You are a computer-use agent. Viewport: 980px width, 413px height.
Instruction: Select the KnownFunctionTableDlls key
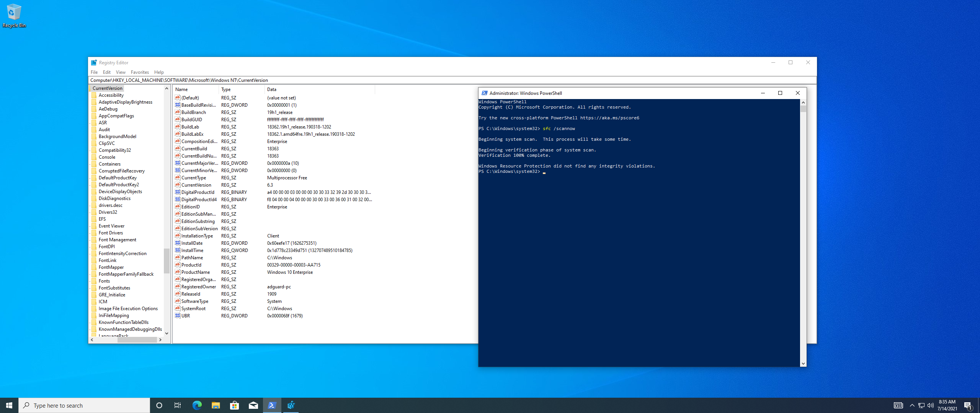click(124, 322)
